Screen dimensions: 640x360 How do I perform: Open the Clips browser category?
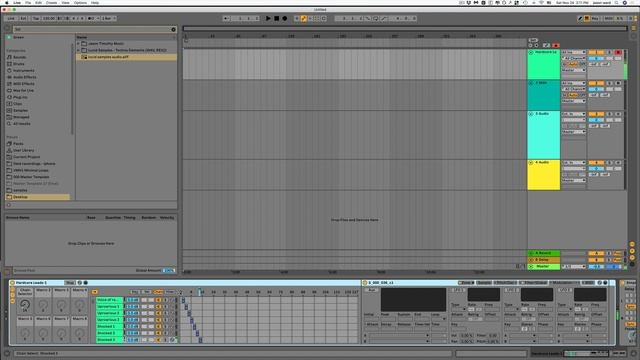point(18,104)
